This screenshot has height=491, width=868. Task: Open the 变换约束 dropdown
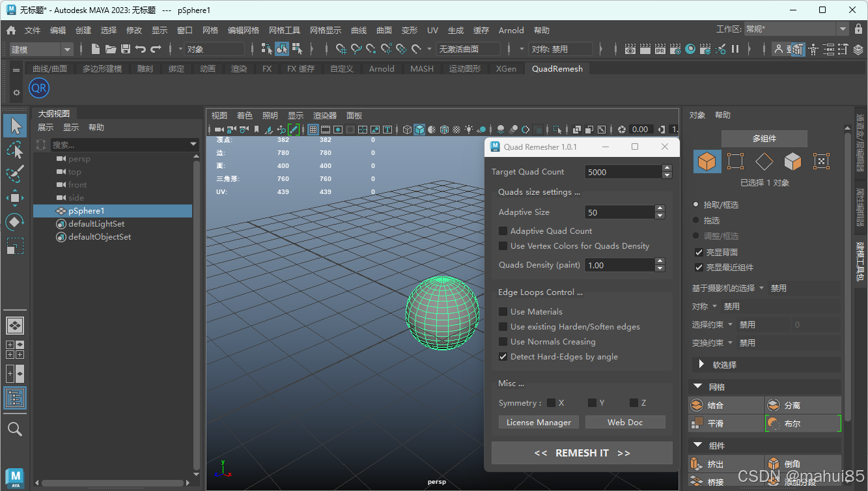[x=730, y=343]
